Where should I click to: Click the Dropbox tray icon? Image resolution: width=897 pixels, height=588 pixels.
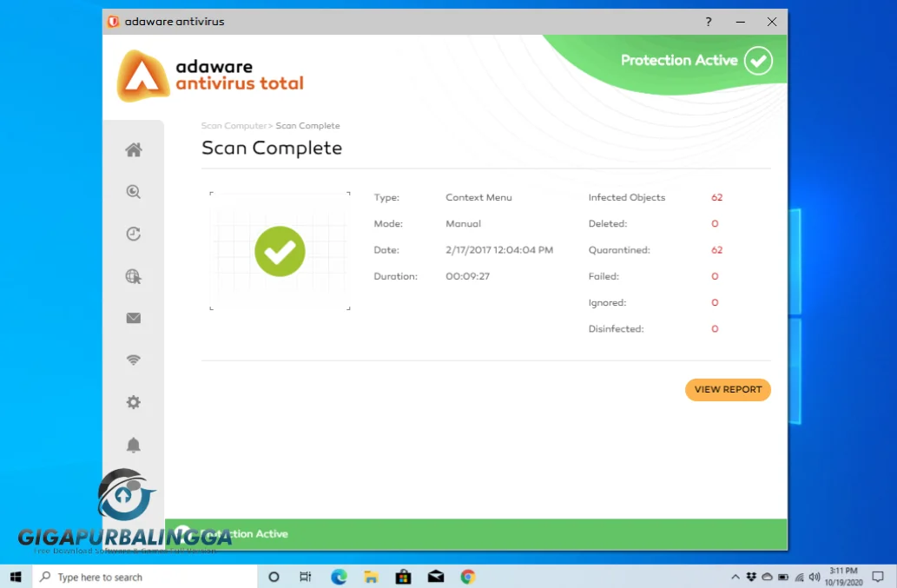click(751, 577)
